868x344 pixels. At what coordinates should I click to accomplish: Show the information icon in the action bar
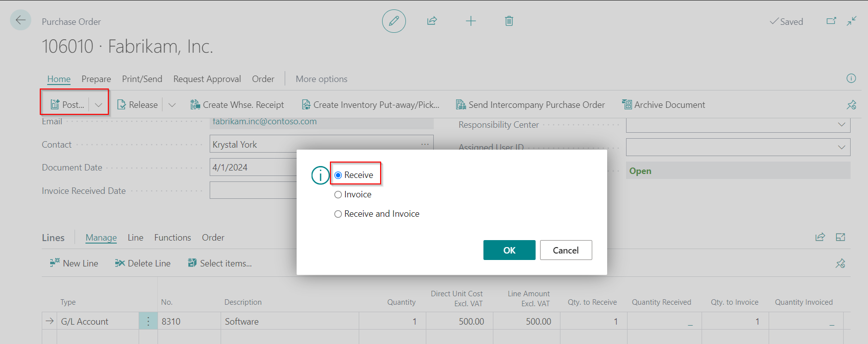coord(851,78)
